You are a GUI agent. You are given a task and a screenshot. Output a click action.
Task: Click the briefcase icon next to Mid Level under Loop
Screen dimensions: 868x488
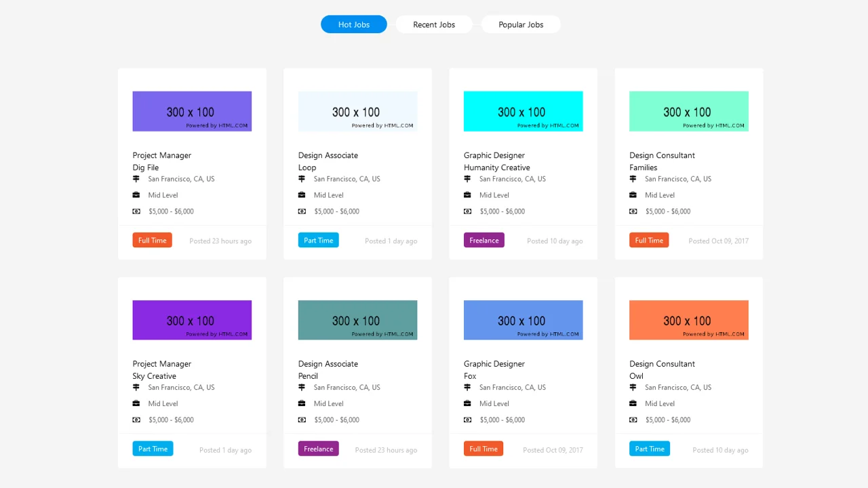coord(301,195)
